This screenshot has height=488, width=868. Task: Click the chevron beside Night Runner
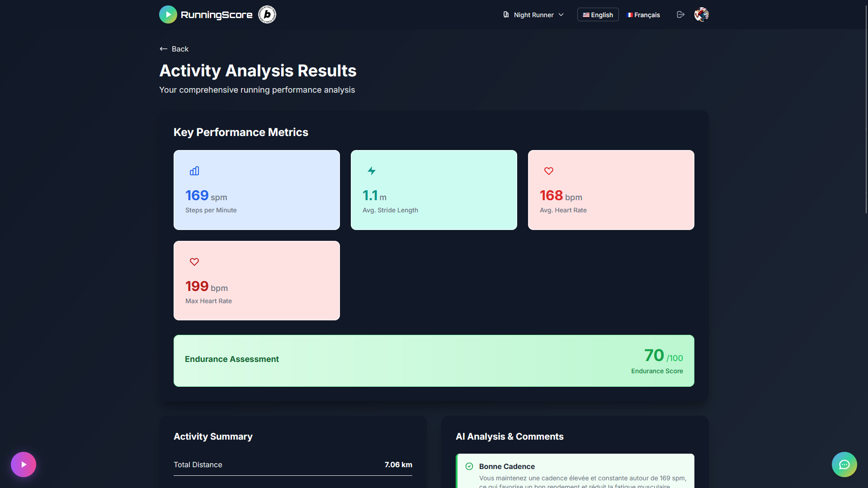[561, 15]
